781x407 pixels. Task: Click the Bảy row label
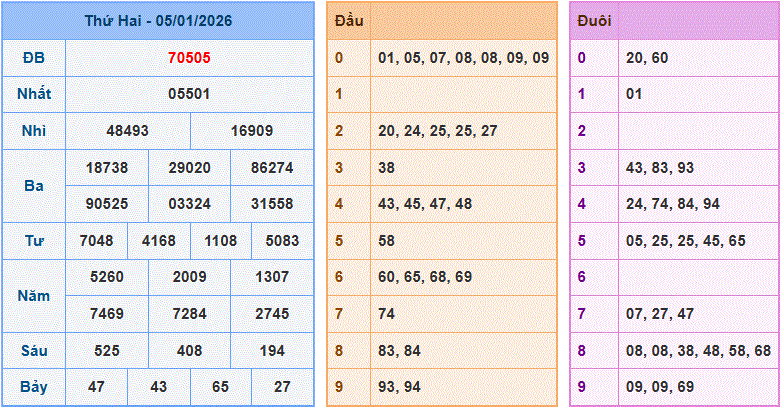pyautogui.click(x=34, y=387)
